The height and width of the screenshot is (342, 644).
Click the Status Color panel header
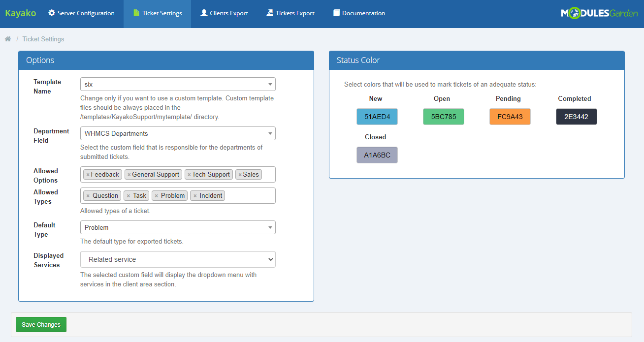477,60
